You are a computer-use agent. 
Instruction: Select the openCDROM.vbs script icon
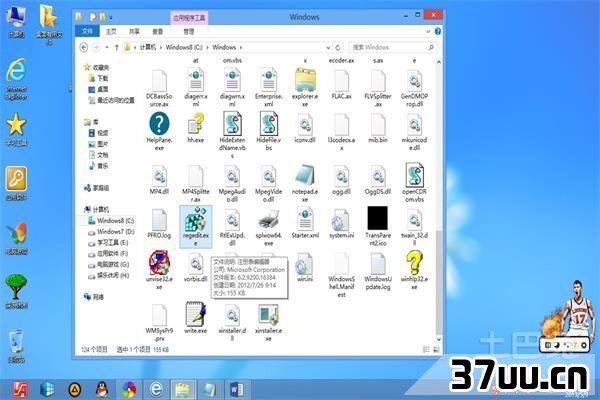pos(414,175)
